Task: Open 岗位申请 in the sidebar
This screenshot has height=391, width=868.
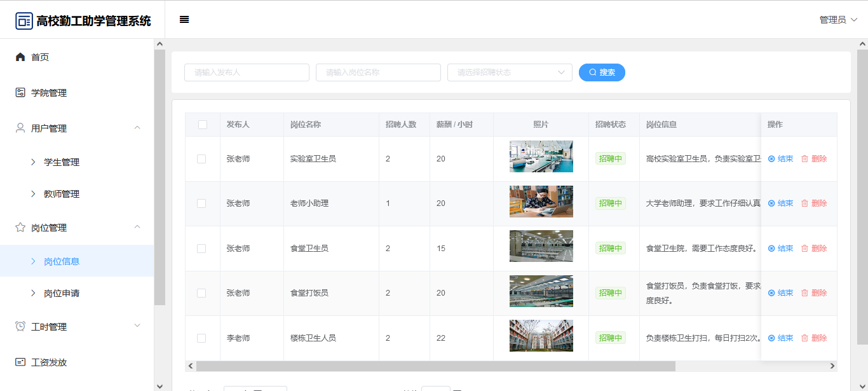Action: (x=62, y=294)
